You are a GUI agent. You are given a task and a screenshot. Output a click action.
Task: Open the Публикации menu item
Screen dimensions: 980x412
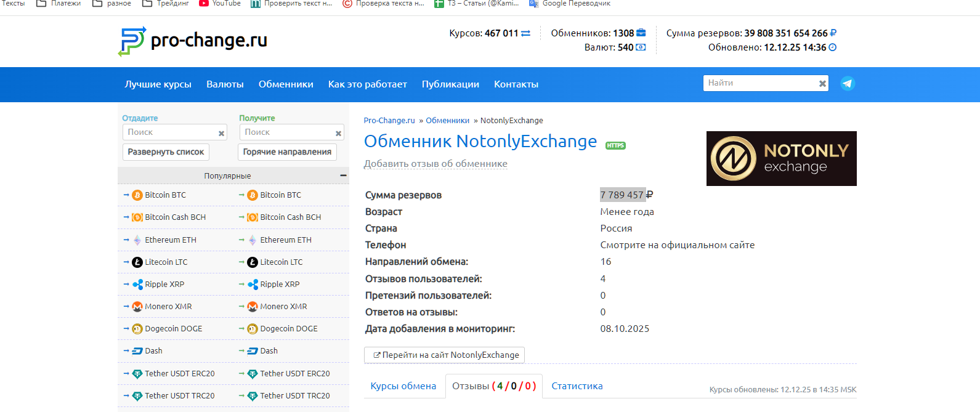coord(450,84)
